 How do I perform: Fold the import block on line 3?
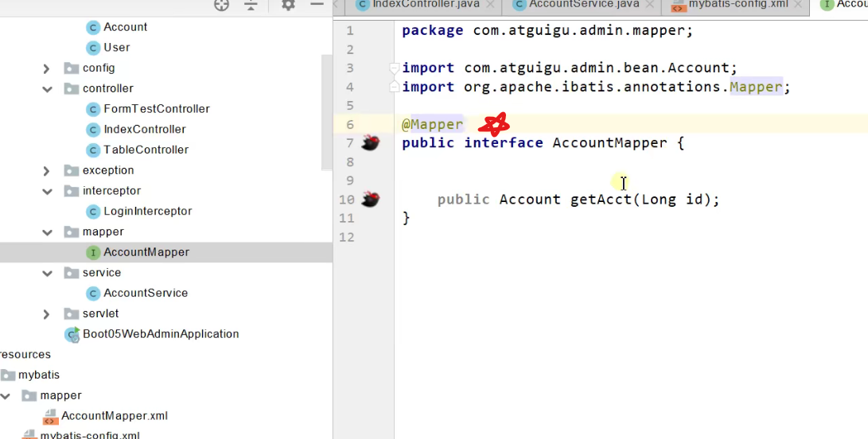tap(394, 68)
